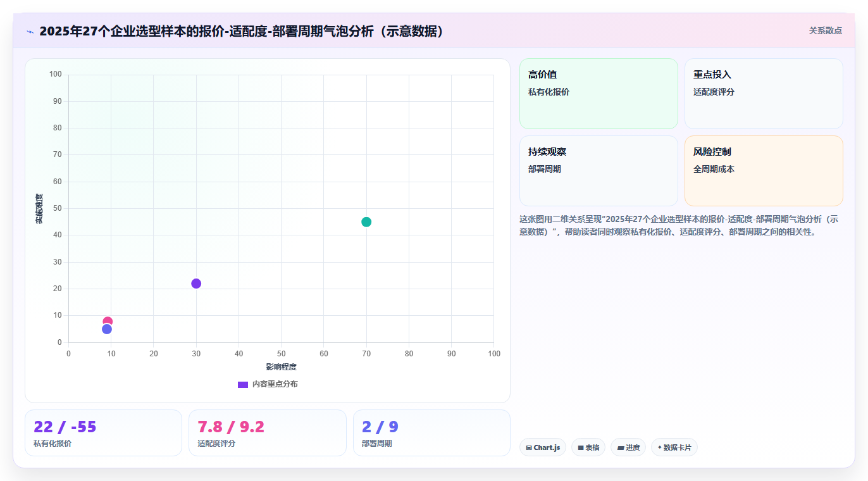Click the y-axis tick label 100

point(56,75)
